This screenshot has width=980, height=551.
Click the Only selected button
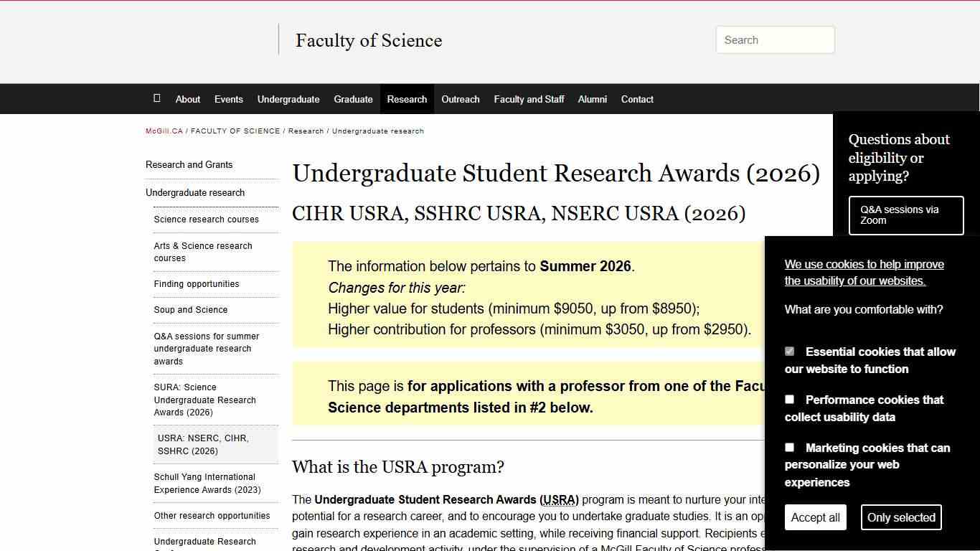click(x=901, y=517)
